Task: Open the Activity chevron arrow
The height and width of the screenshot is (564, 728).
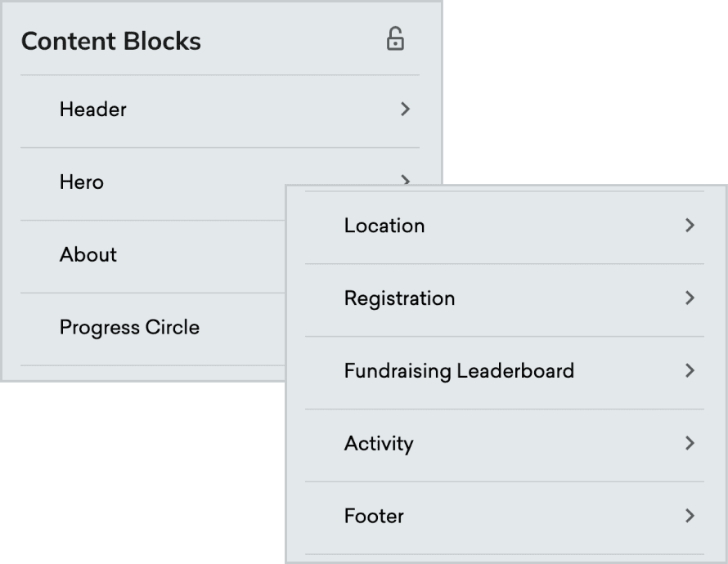Action: coord(690,443)
